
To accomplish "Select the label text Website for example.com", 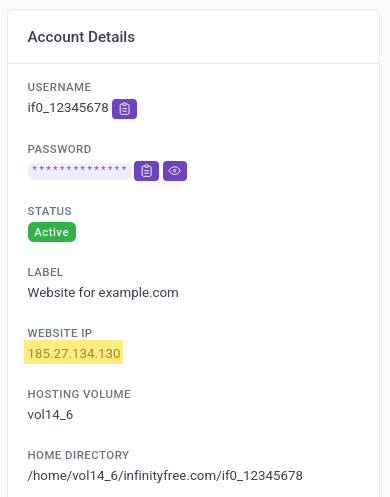I will (103, 293).
